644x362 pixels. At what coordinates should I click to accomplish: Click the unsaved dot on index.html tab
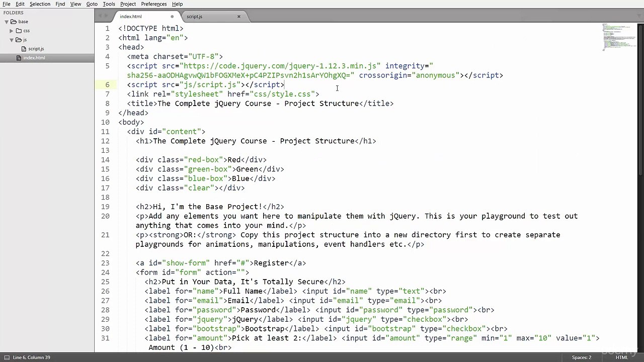pyautogui.click(x=172, y=17)
